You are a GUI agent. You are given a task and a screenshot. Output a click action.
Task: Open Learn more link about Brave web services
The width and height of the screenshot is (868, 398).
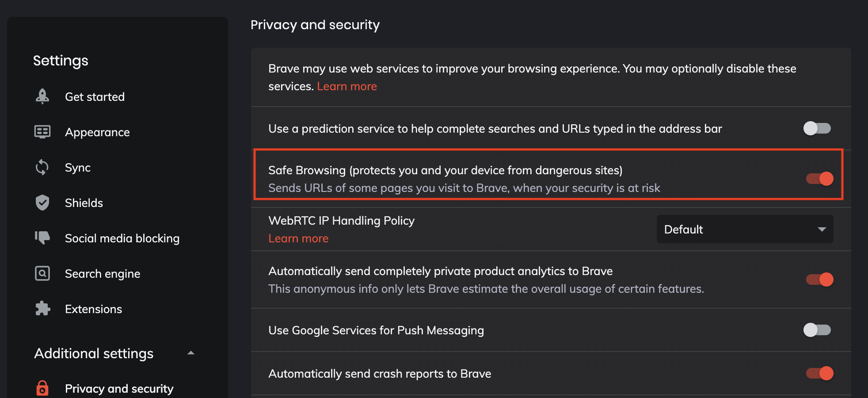point(347,86)
